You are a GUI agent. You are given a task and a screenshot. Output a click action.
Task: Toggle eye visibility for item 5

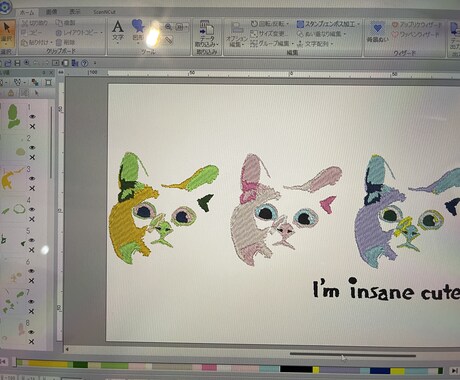[x=32, y=240]
